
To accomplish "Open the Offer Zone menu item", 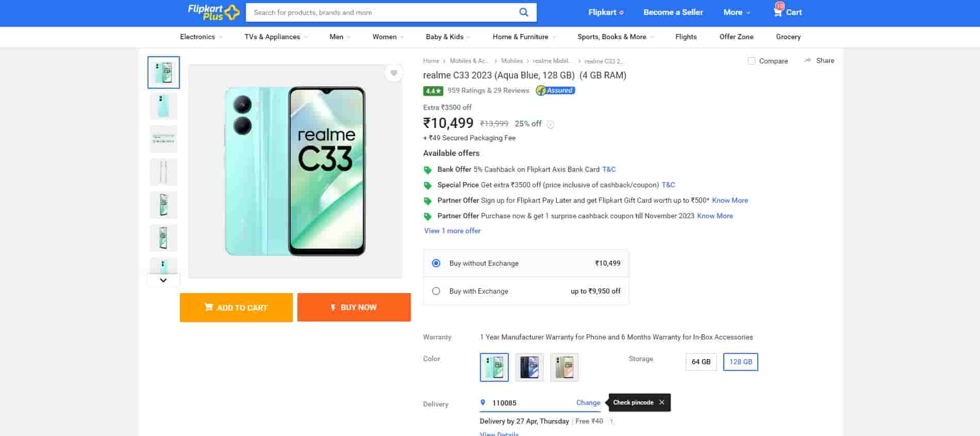I will pos(736,37).
